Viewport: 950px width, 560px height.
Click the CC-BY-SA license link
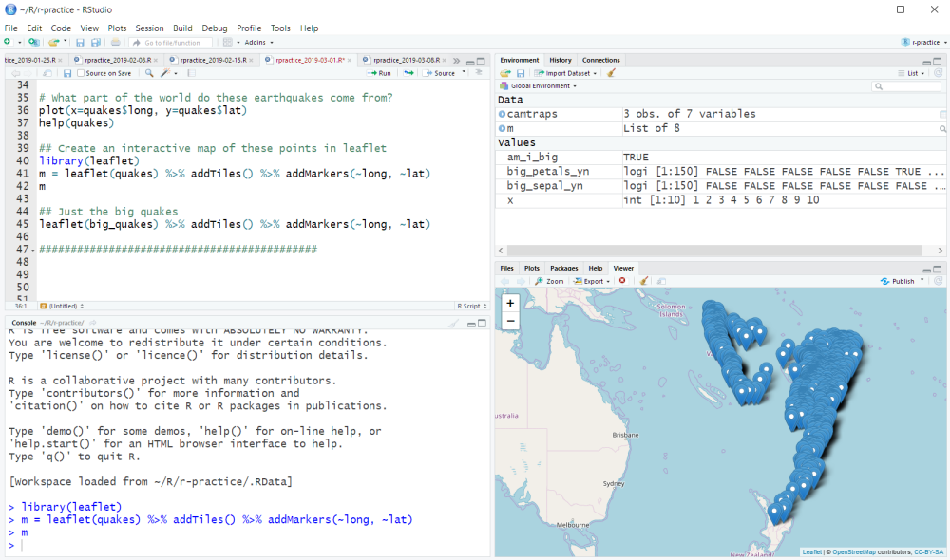click(x=929, y=552)
